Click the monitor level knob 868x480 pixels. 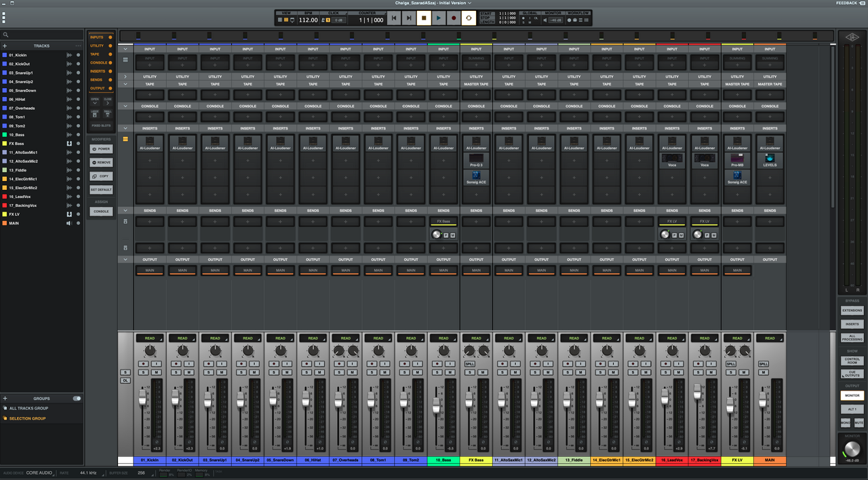(x=852, y=450)
